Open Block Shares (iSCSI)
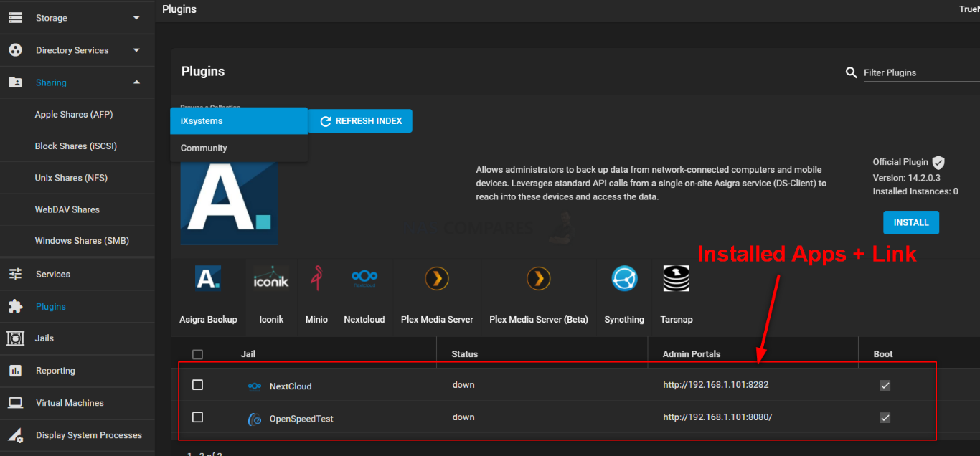 click(76, 146)
